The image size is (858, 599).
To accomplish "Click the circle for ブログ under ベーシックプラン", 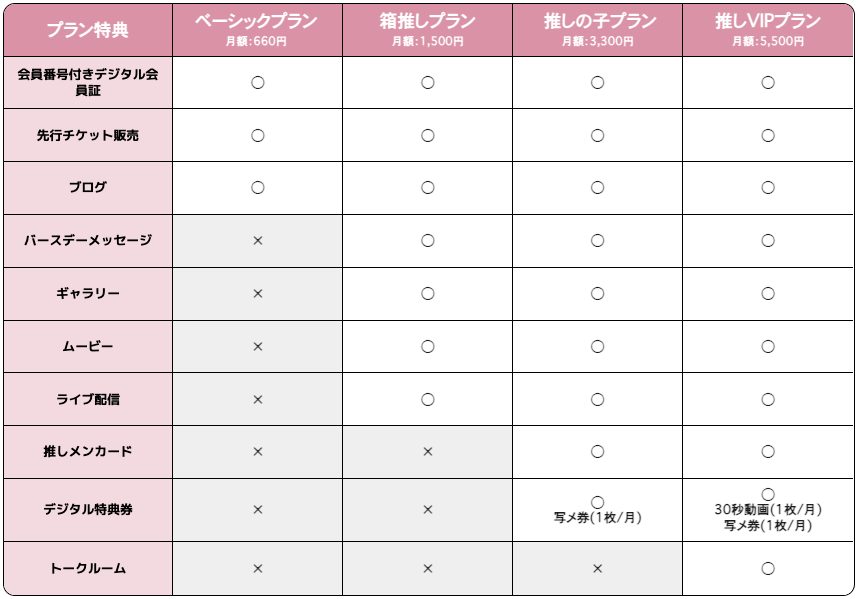I will (257, 187).
